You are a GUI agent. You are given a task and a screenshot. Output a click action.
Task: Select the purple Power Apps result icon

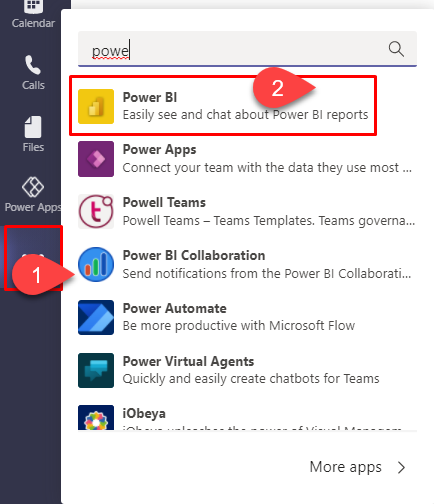click(96, 159)
